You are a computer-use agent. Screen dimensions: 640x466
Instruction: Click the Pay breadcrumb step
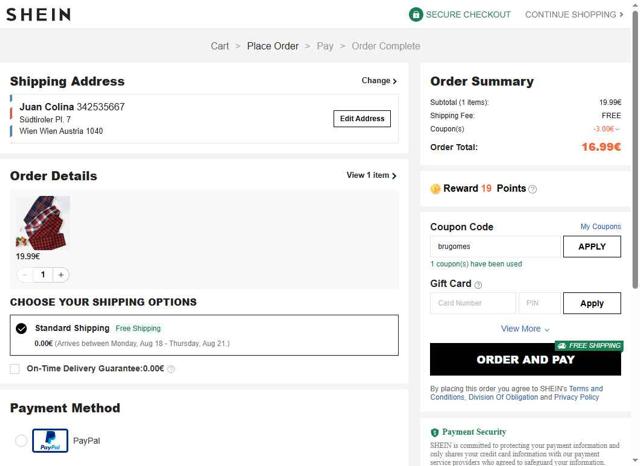click(x=325, y=46)
